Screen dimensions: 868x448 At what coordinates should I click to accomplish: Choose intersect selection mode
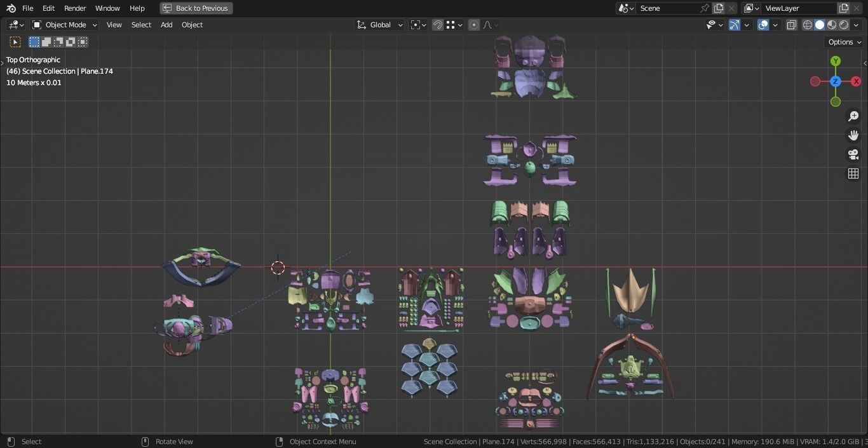coord(83,42)
